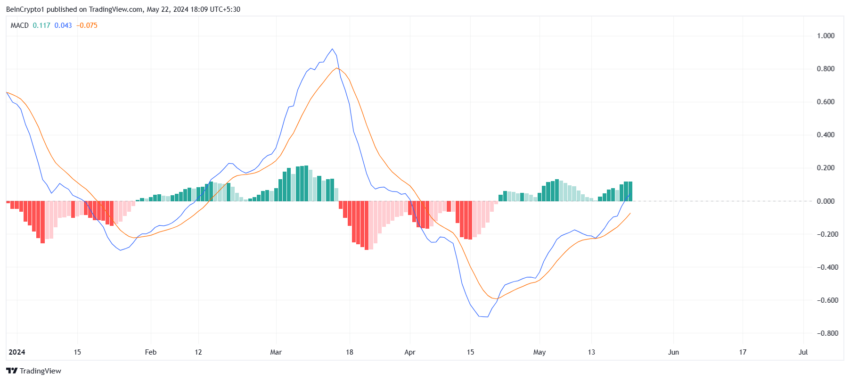Image resolution: width=850 pixels, height=381 pixels.
Task: Click the latest green histogram bar
Action: coord(630,191)
